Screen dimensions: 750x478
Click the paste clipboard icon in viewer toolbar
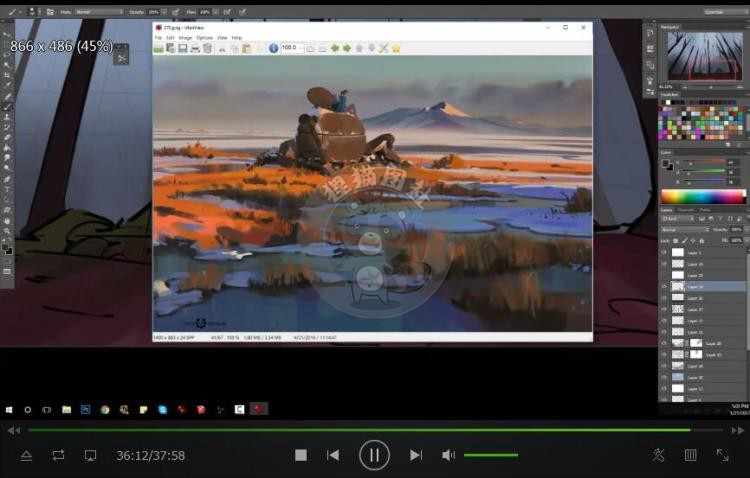click(246, 48)
